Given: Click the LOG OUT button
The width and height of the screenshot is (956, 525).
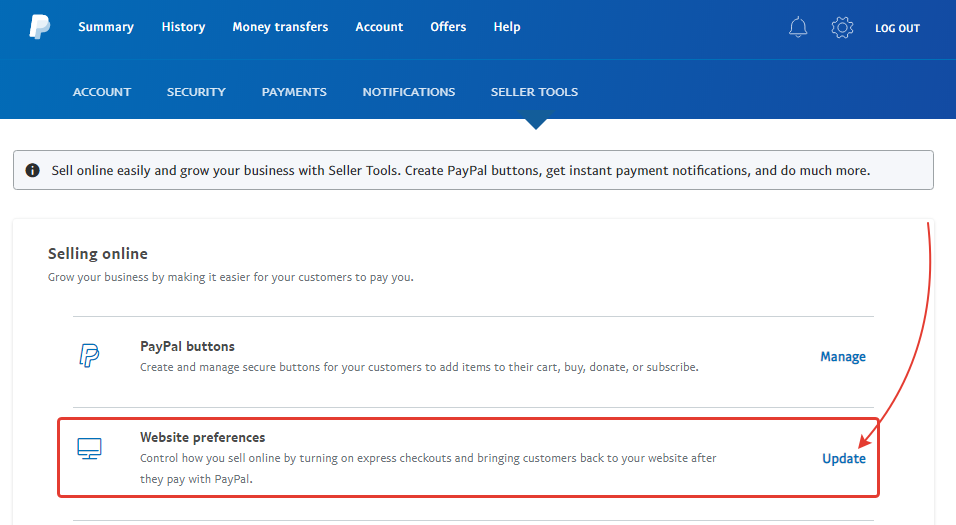Looking at the screenshot, I should (897, 28).
